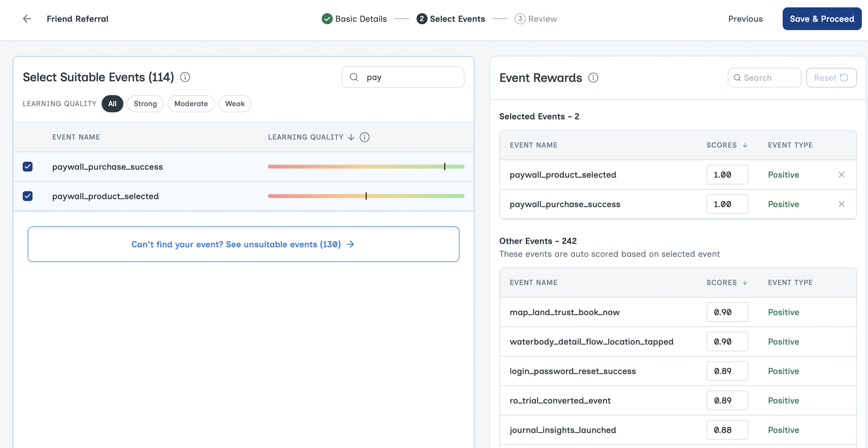Image resolution: width=868 pixels, height=448 pixels.
Task: Uncheck the paywall_product_selected event
Action: point(27,196)
